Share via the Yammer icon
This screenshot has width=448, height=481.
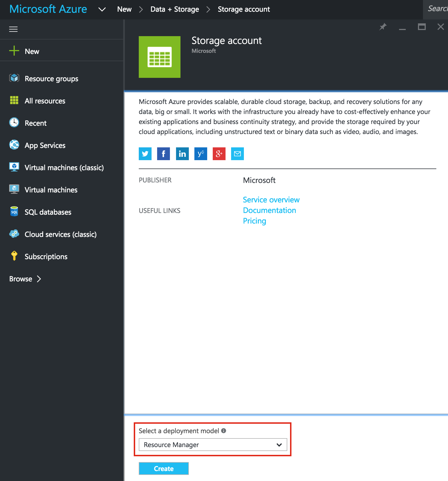(x=201, y=154)
